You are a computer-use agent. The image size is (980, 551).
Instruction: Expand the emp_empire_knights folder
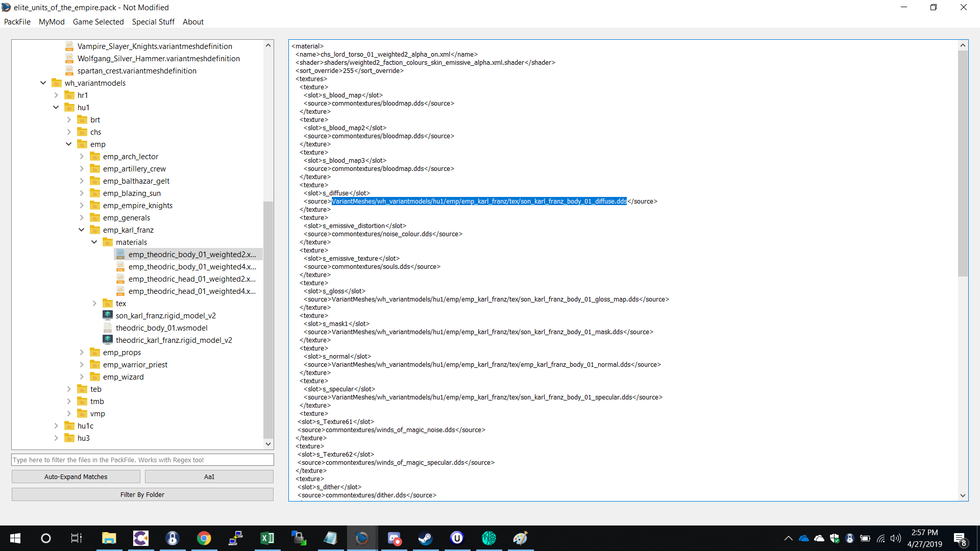[82, 206]
